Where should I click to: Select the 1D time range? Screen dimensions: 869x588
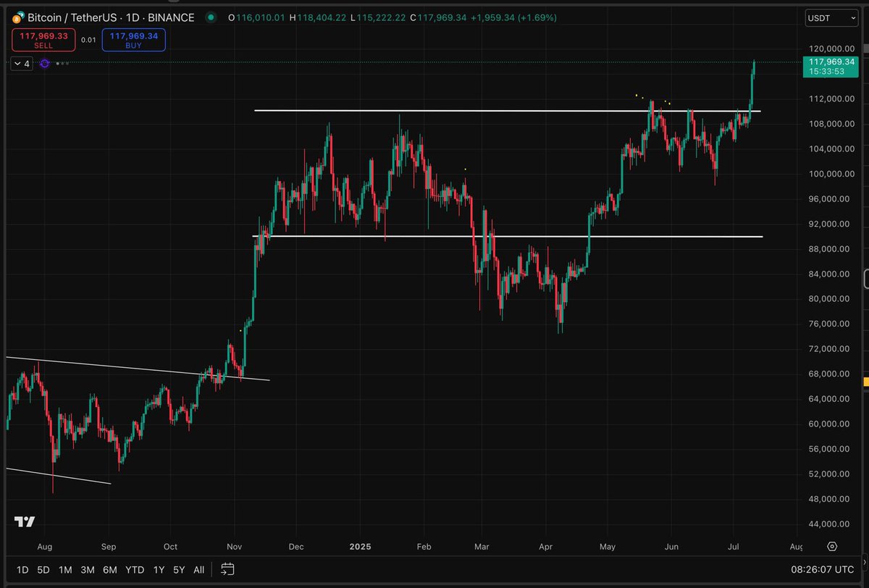(x=23, y=570)
